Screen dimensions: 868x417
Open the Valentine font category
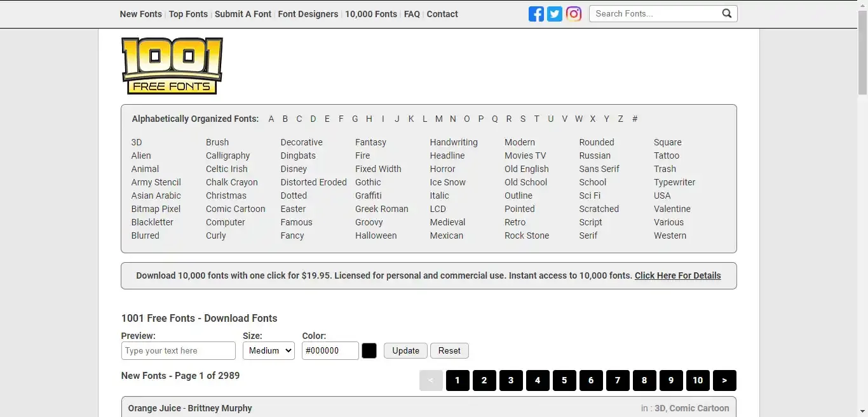[672, 209]
